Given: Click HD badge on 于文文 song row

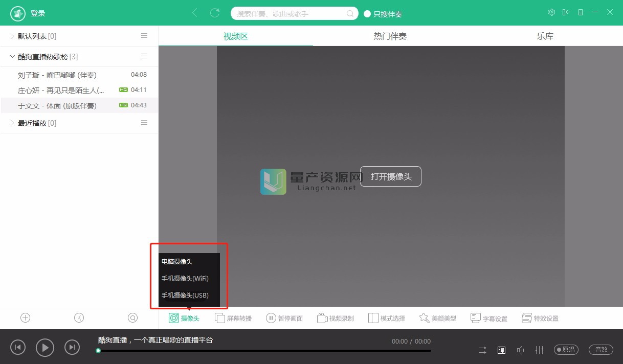Looking at the screenshot, I should pos(123,105).
